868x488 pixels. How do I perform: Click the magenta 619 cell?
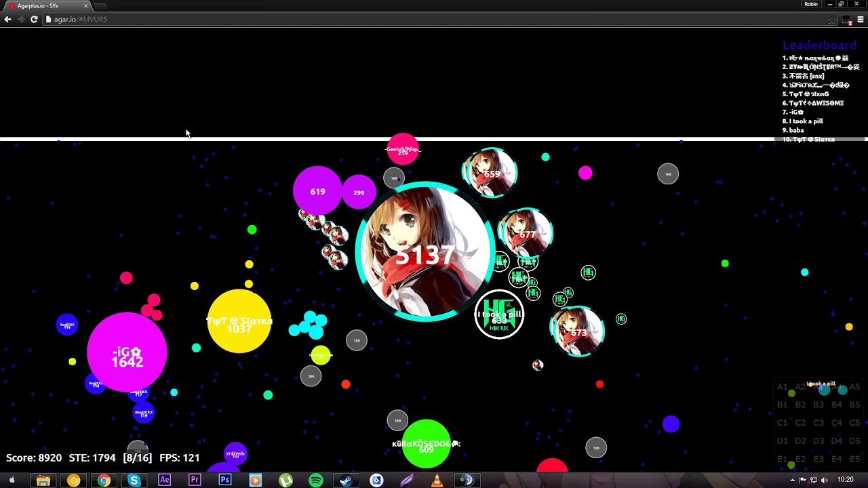click(x=317, y=191)
